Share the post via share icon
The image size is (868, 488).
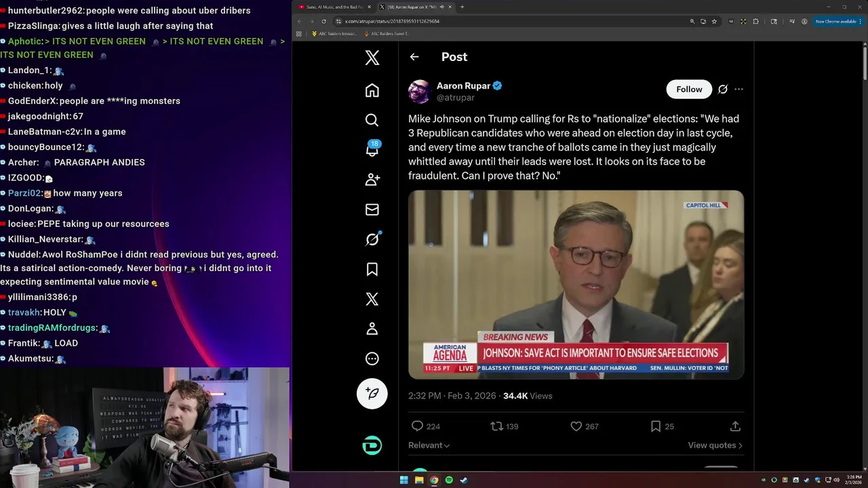(x=735, y=426)
